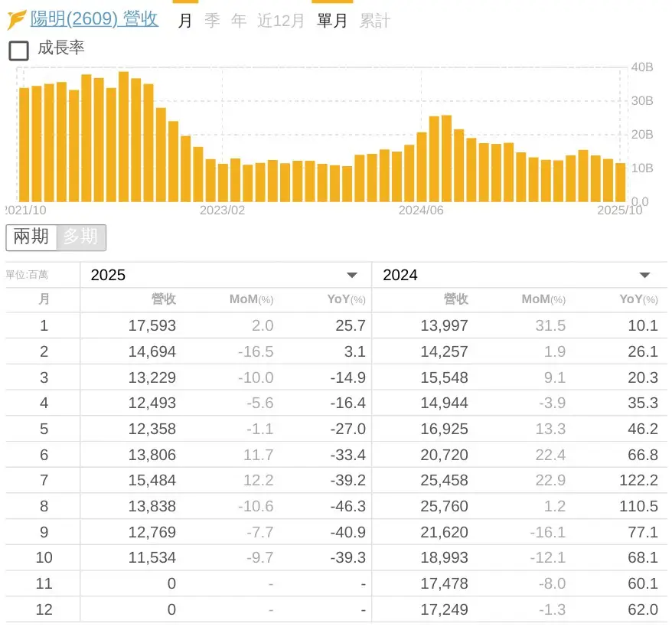672x627 pixels.
Task: Select the 月 period tab
Action: (184, 21)
